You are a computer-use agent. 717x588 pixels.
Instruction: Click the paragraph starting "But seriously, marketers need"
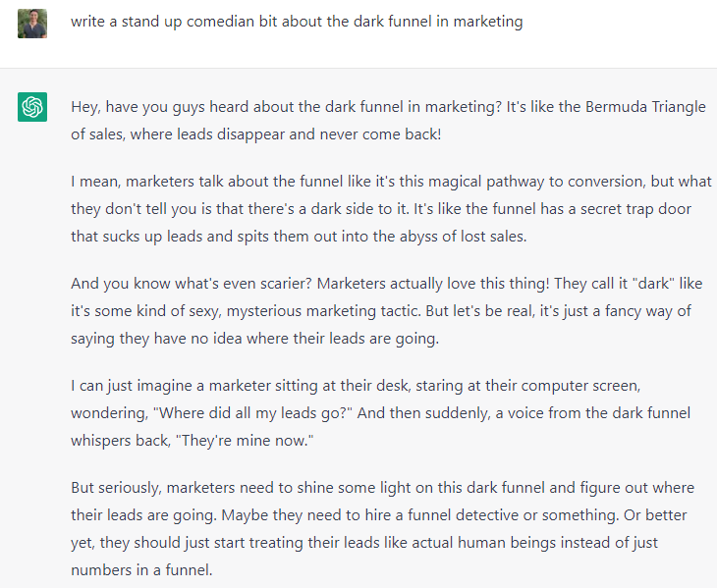point(383,528)
